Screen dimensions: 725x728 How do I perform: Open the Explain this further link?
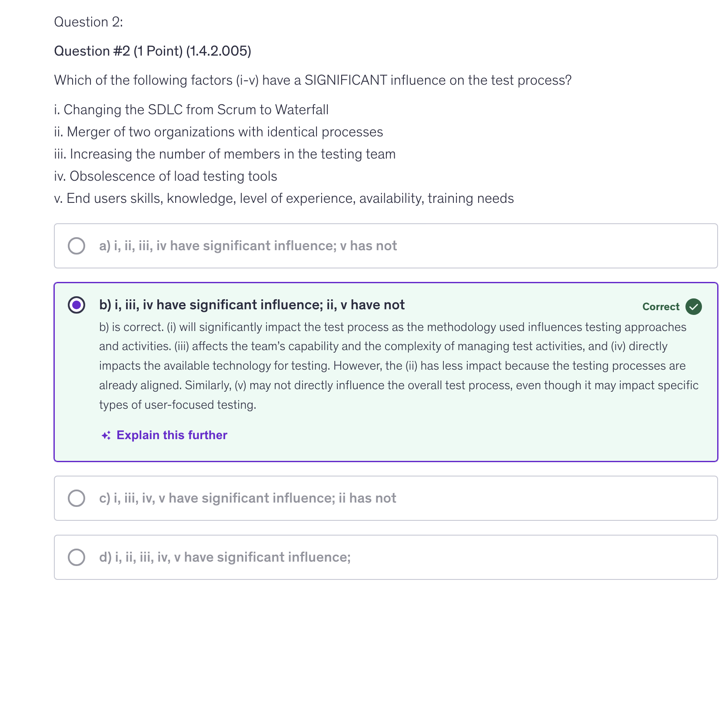[172, 435]
